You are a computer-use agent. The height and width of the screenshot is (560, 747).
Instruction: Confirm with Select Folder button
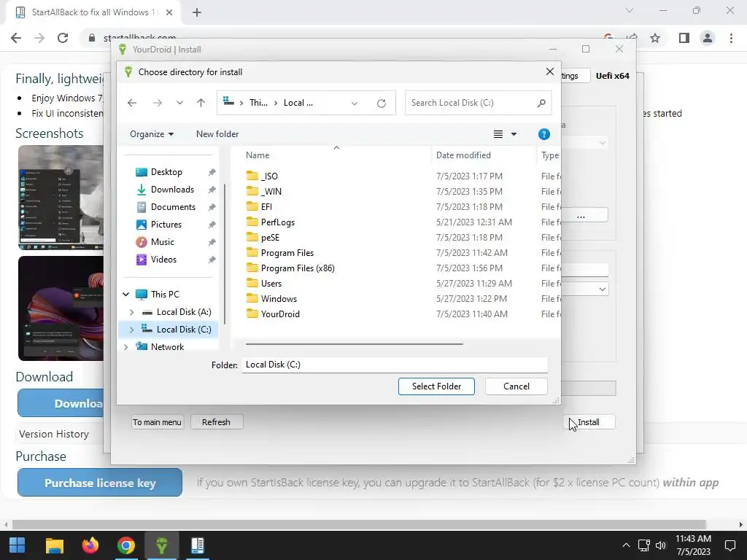point(436,386)
